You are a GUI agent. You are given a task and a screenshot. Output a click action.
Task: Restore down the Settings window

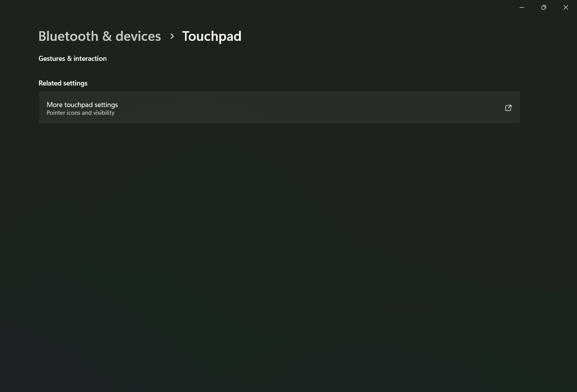pos(543,7)
